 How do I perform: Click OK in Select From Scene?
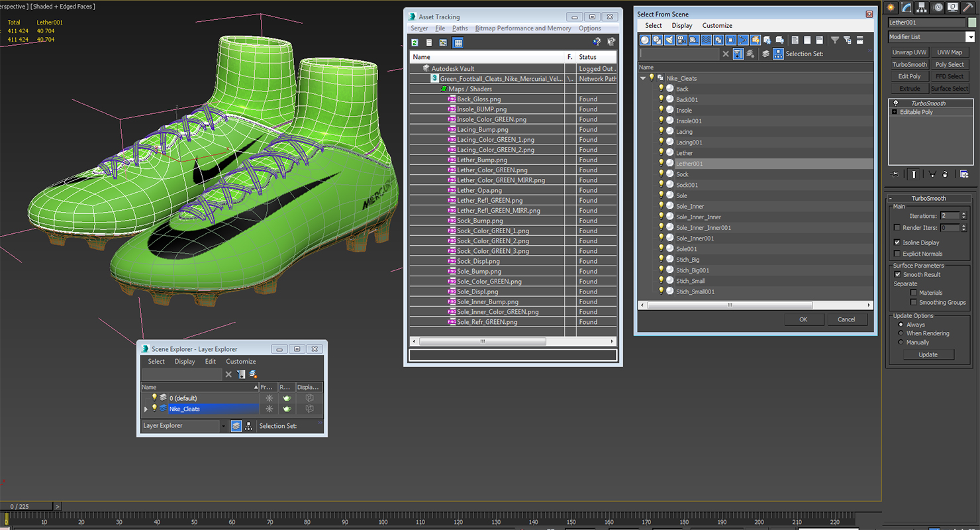(803, 319)
